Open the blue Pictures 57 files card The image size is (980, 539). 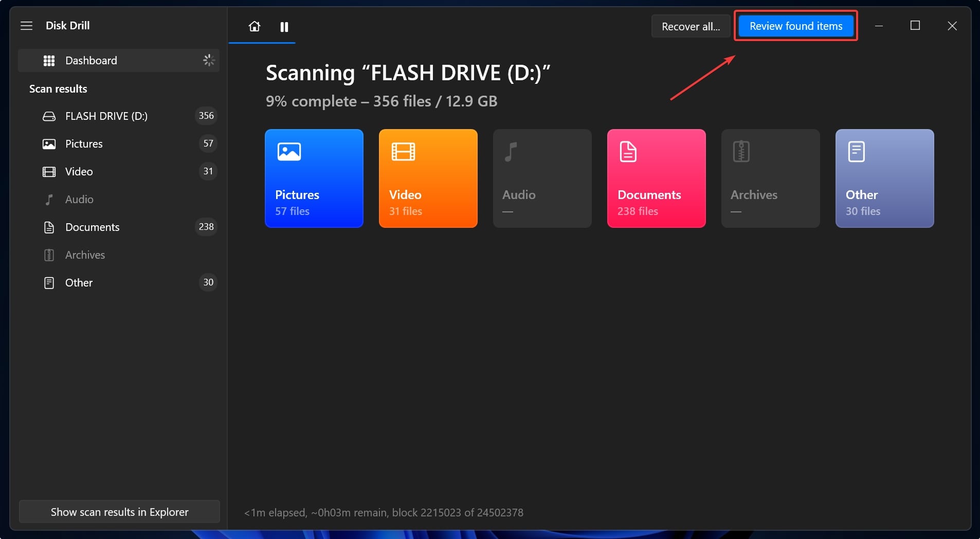[314, 178]
